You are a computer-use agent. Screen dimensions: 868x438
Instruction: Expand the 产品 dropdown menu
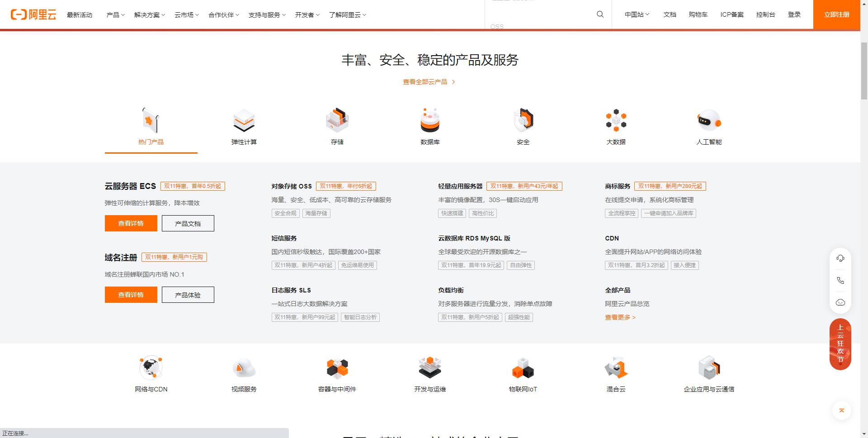tap(115, 15)
